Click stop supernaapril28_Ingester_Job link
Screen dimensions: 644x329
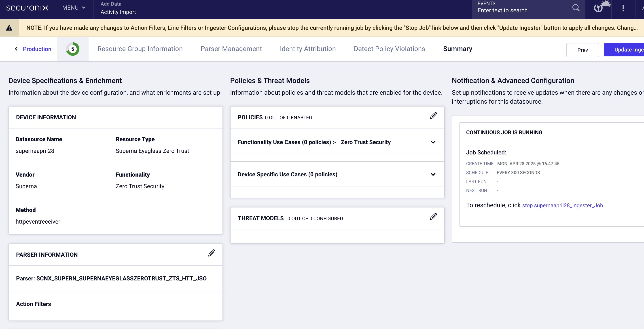563,205
